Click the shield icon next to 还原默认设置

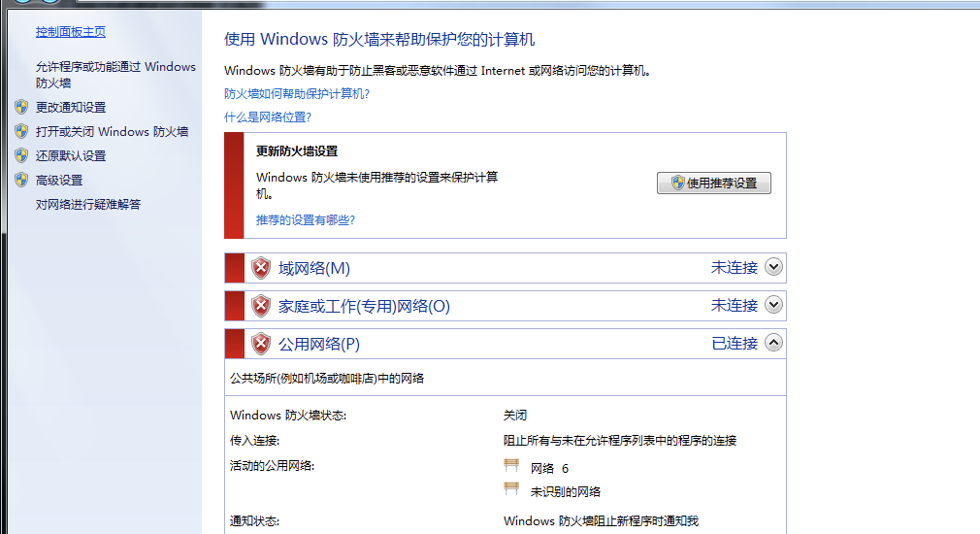[21, 155]
